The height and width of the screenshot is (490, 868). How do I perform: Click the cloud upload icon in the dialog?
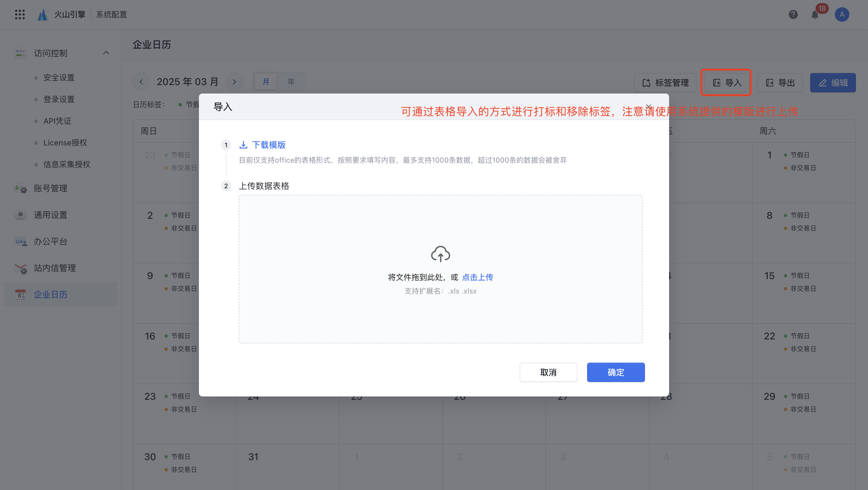tap(440, 254)
